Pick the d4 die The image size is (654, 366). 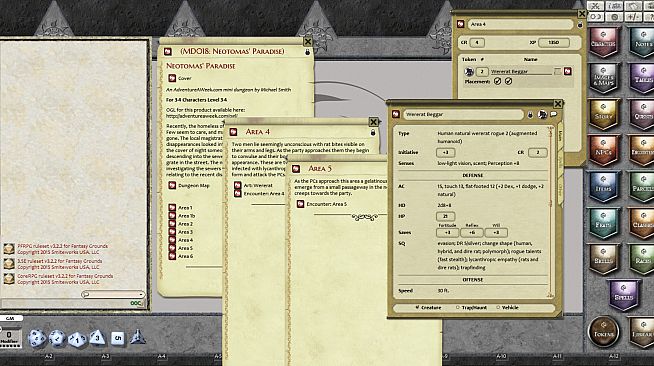137,337
